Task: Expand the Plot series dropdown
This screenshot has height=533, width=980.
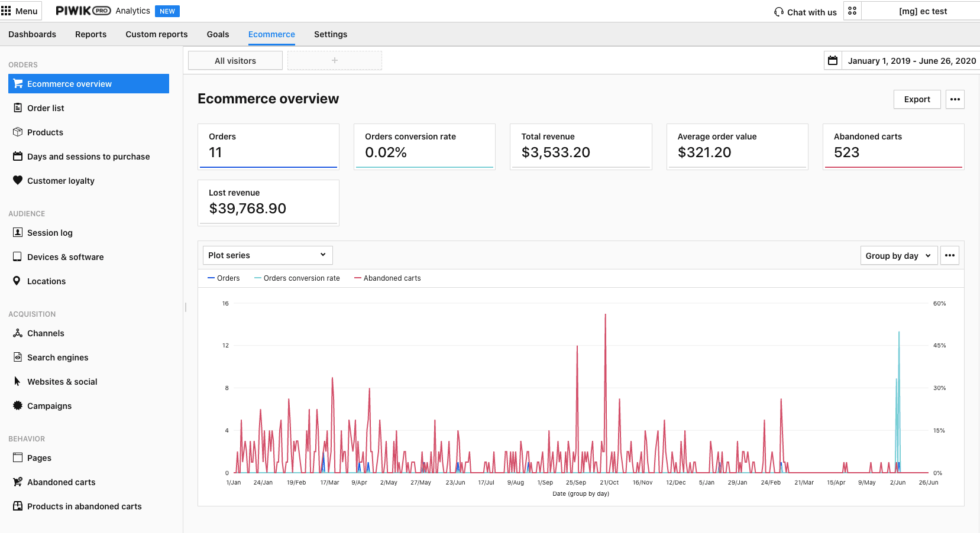Action: (267, 255)
